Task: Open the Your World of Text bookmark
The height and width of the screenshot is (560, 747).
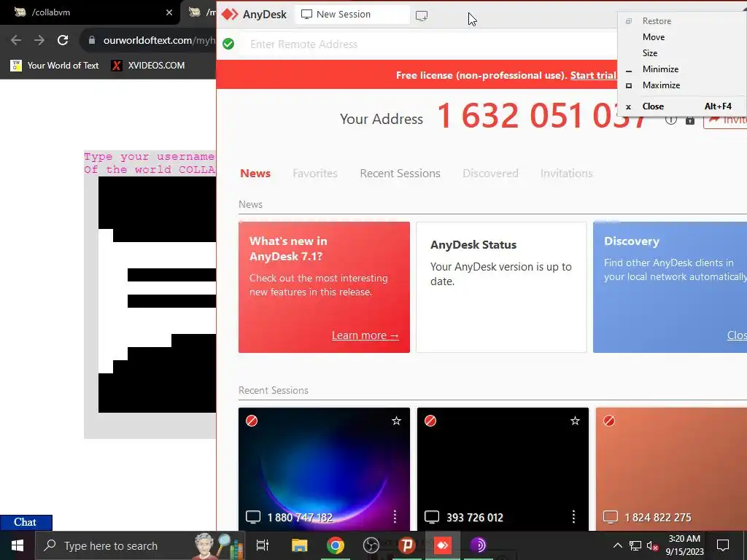Action: click(x=54, y=65)
